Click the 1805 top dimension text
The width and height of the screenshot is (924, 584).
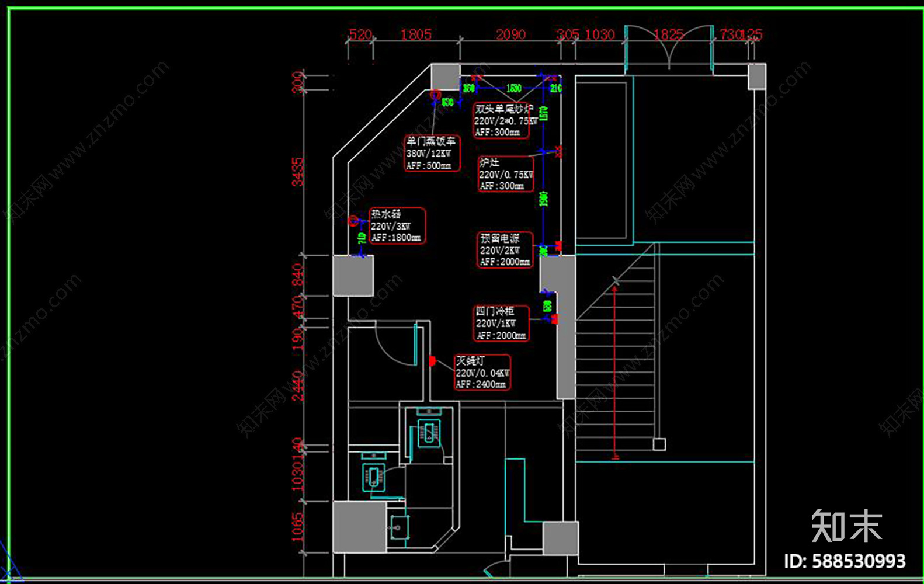pos(416,34)
